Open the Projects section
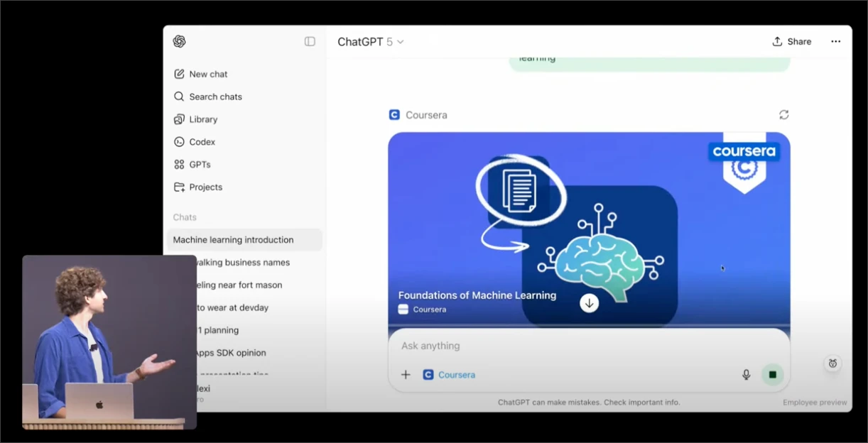The image size is (868, 443). point(205,187)
